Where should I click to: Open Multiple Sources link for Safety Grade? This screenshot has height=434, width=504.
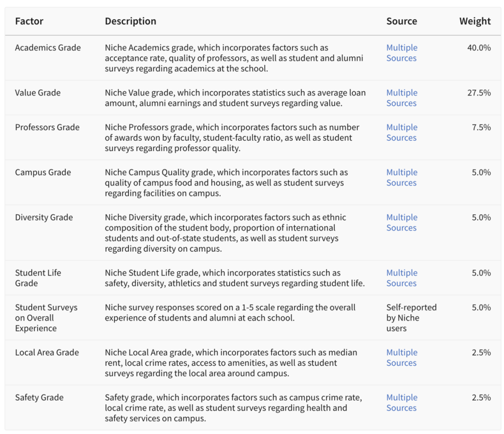click(x=402, y=403)
